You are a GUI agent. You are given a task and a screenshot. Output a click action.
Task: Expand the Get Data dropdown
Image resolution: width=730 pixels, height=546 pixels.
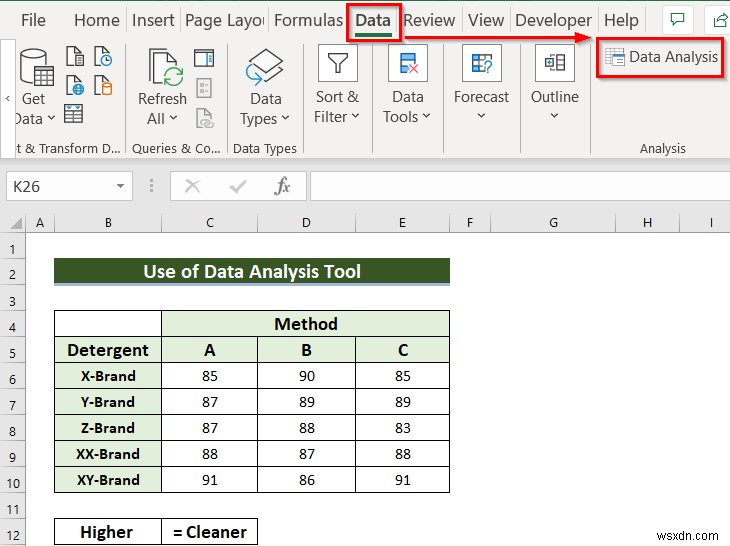tap(51, 118)
